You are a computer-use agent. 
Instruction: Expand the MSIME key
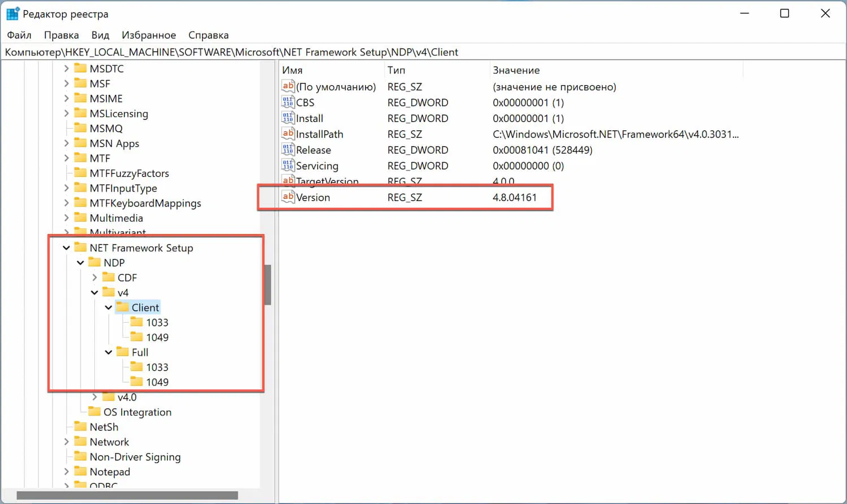(x=67, y=98)
